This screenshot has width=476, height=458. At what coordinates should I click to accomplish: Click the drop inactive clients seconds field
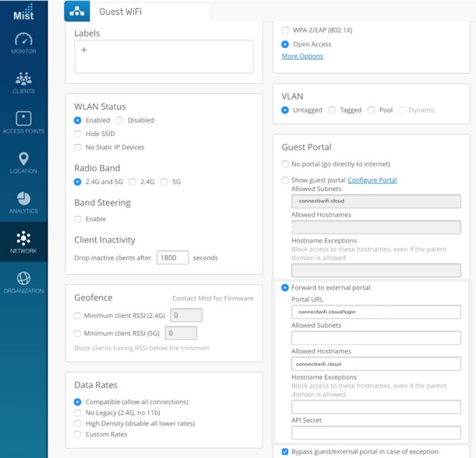point(173,258)
